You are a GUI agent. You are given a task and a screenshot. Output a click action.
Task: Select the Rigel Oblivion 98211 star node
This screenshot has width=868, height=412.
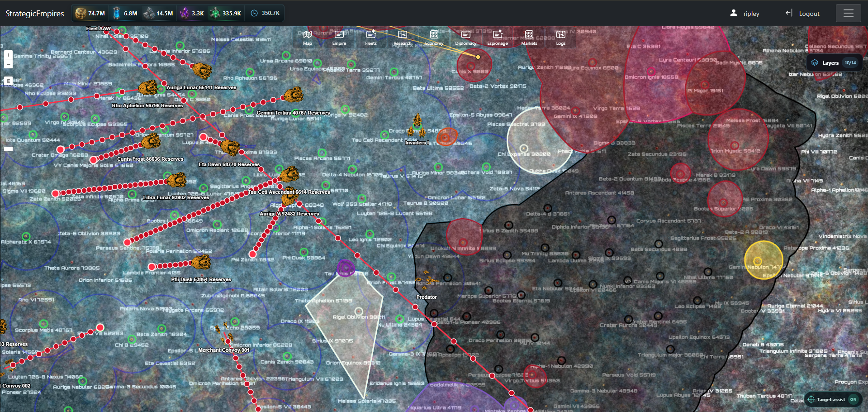click(x=359, y=311)
